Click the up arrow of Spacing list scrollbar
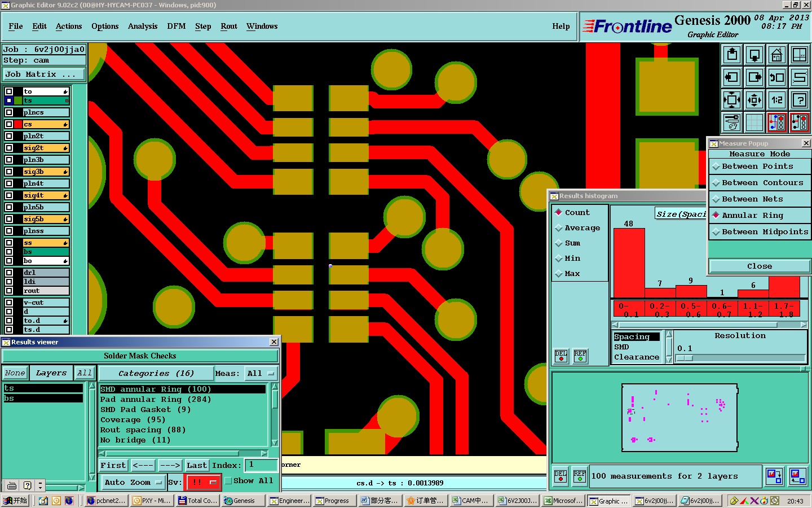Screen dimensions: 812x508 (669, 334)
